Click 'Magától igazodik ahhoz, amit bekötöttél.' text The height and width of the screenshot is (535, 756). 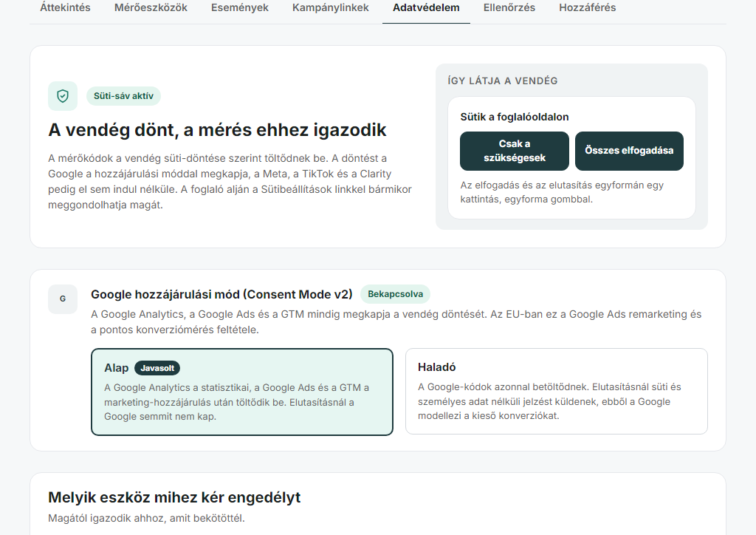147,519
